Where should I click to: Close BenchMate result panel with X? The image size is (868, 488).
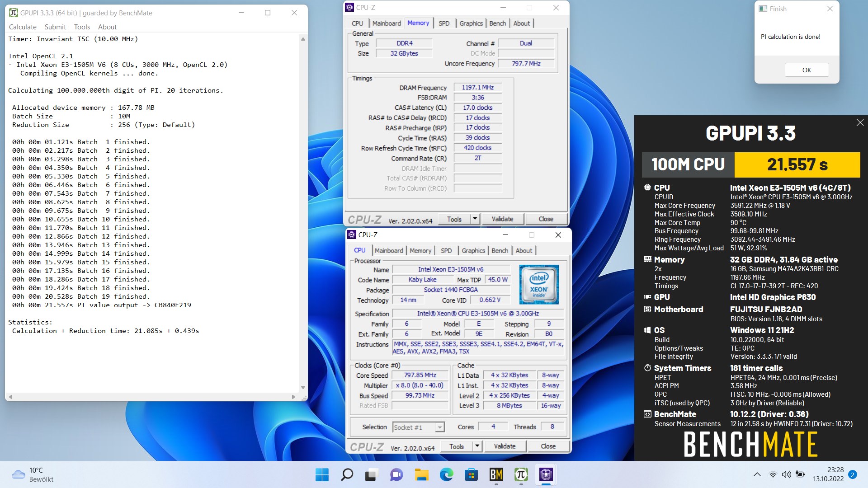pos(860,122)
